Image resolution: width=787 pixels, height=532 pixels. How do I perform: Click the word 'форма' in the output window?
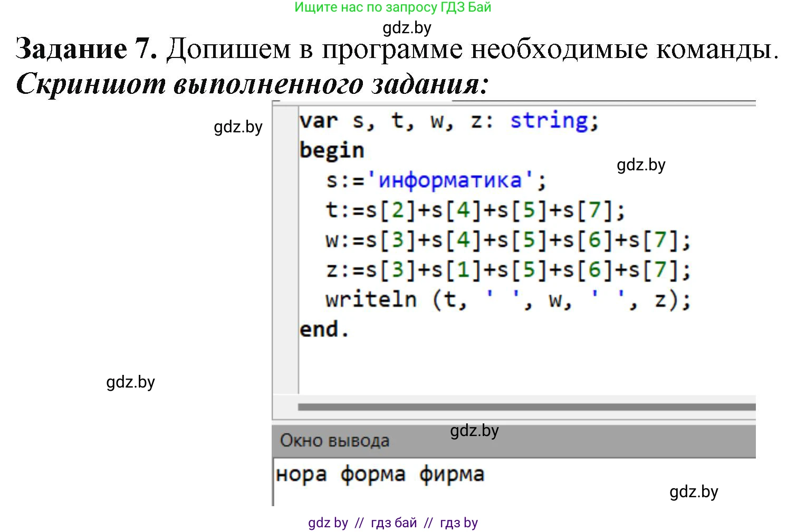373,475
